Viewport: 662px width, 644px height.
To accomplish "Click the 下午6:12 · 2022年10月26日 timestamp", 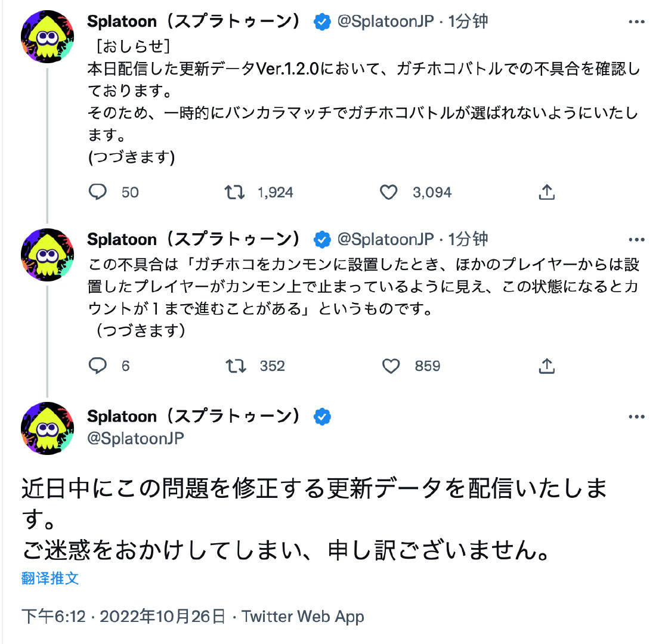I will (x=123, y=616).
